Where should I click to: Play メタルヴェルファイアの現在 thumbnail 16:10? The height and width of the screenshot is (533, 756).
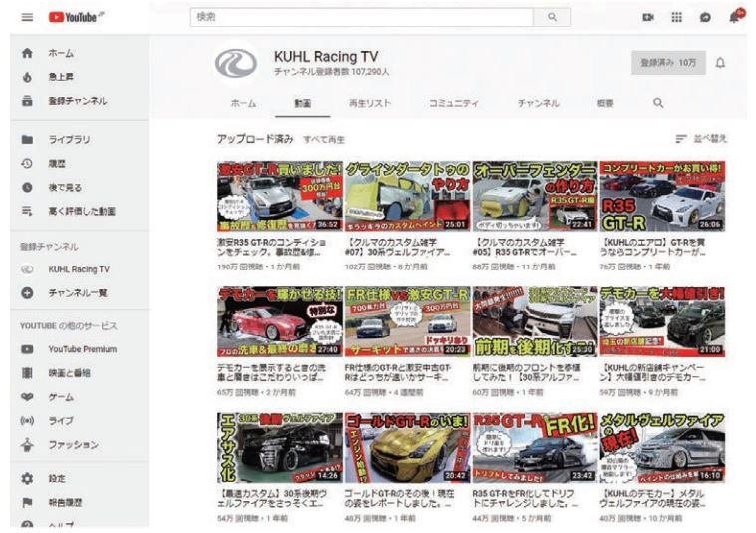coord(662,448)
